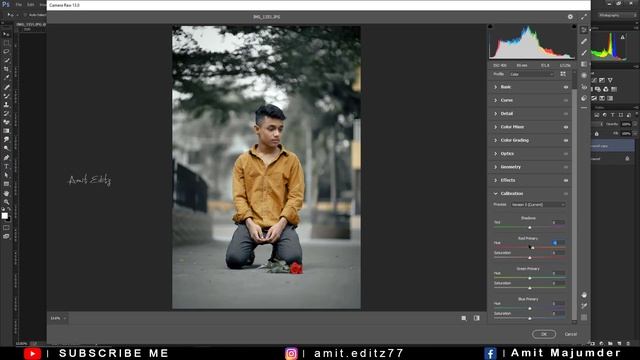Open Photoshop workspace dropdown Photography
Image resolution: width=640 pixels, height=360 pixels.
tap(617, 16)
